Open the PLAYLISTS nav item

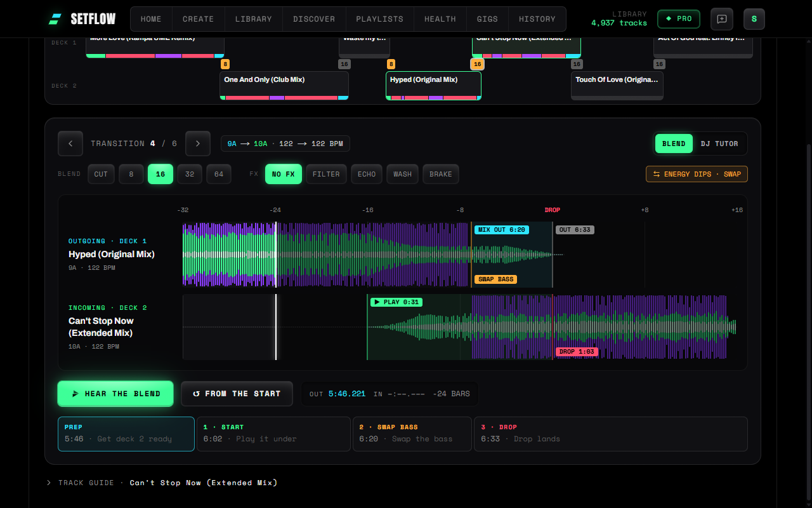[379, 19]
